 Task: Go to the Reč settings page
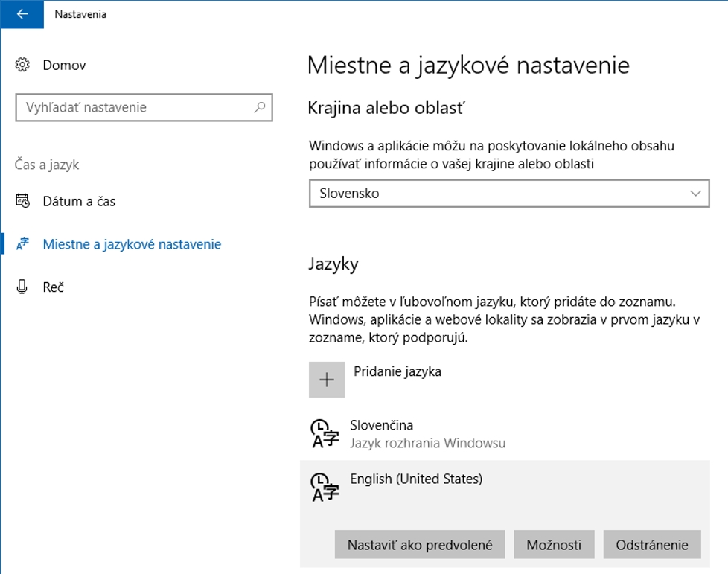[x=53, y=287]
